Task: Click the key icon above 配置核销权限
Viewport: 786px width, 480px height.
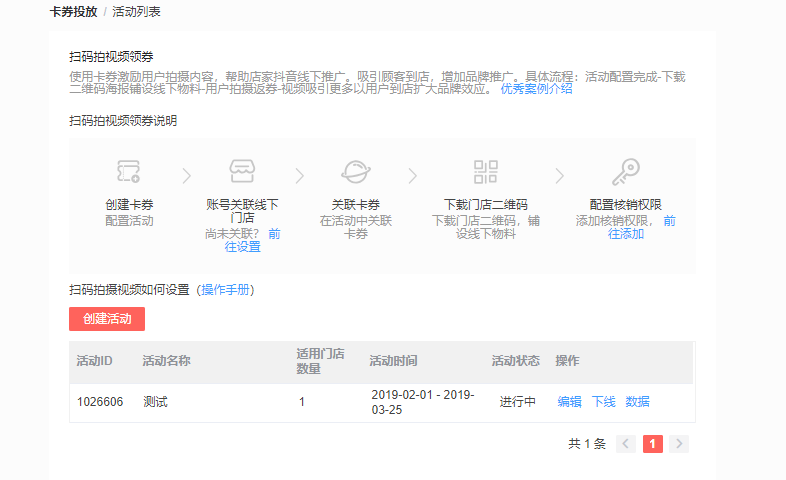Action: point(626,172)
